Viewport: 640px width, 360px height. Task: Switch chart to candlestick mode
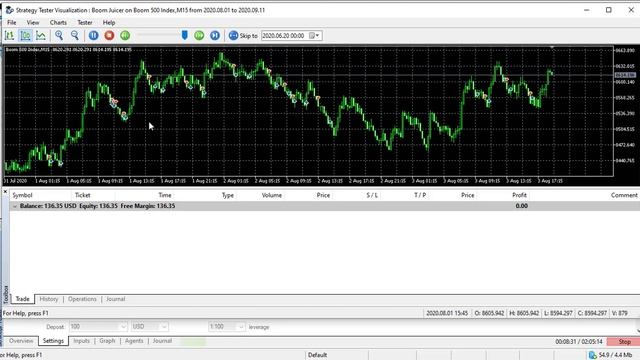pos(25,36)
